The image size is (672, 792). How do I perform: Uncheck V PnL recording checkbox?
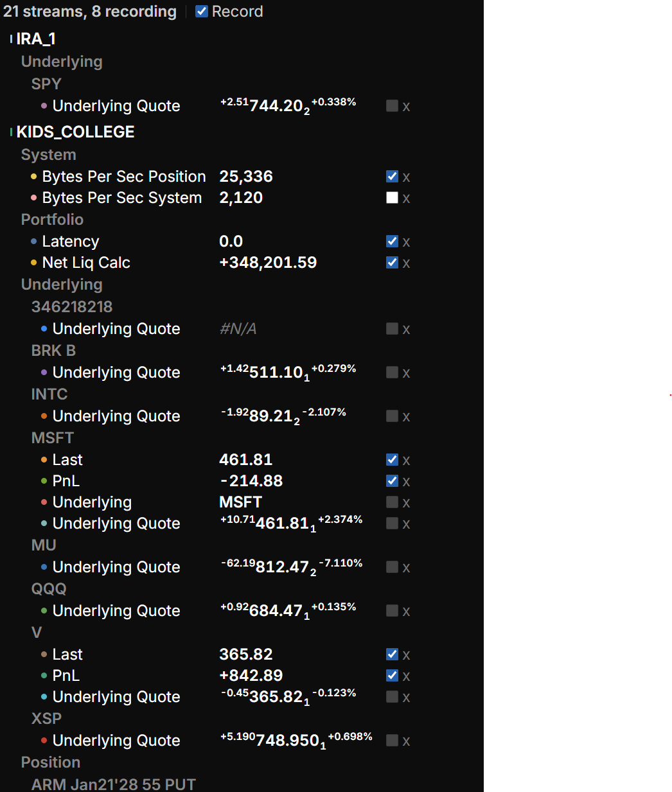(392, 676)
